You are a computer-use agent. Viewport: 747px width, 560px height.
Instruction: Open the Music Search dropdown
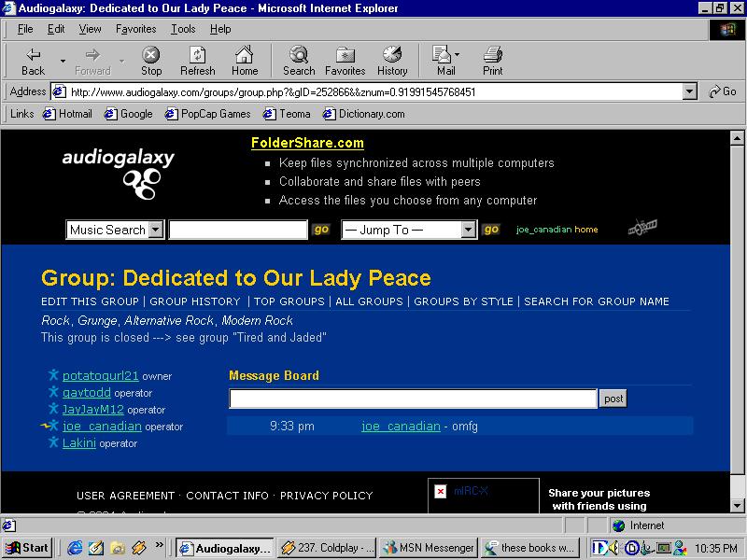click(x=155, y=230)
